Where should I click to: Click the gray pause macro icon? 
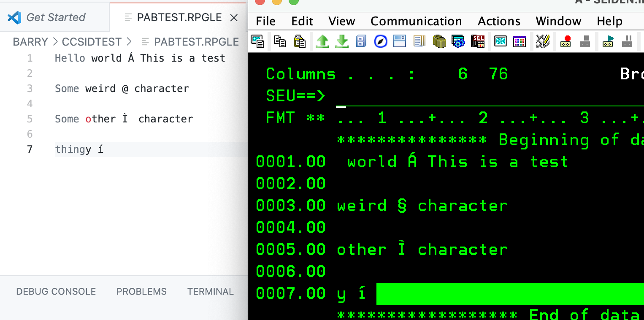[628, 41]
